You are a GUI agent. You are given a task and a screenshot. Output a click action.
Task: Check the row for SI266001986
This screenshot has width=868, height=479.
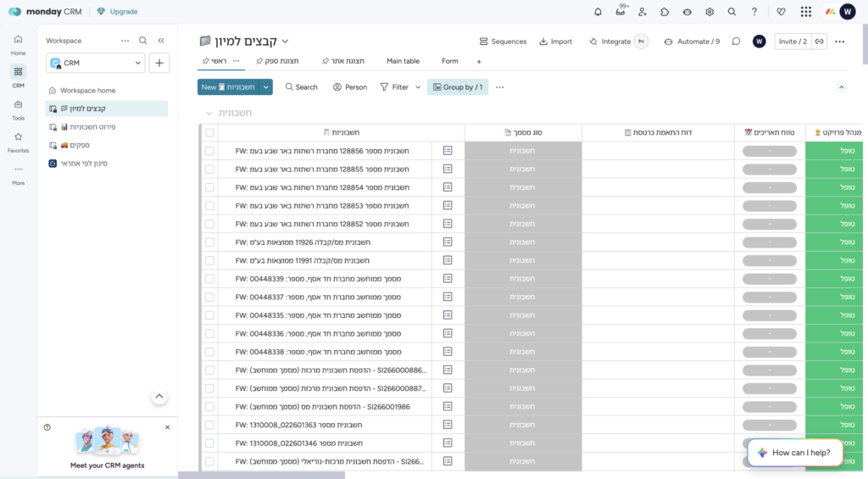[x=210, y=406]
